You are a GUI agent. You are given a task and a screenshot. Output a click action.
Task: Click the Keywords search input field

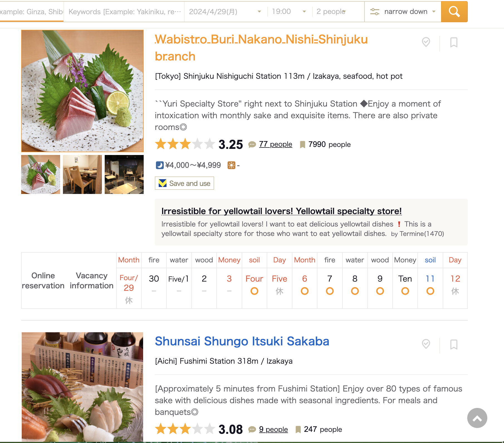[x=124, y=12]
